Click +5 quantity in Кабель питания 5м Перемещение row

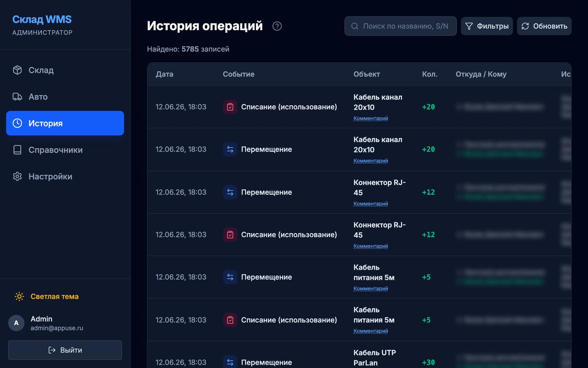[426, 277]
